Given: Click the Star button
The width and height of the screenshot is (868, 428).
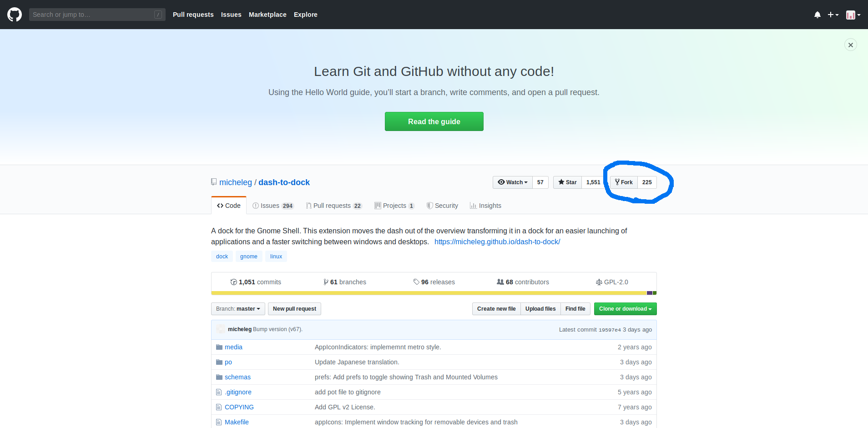Looking at the screenshot, I should (567, 182).
